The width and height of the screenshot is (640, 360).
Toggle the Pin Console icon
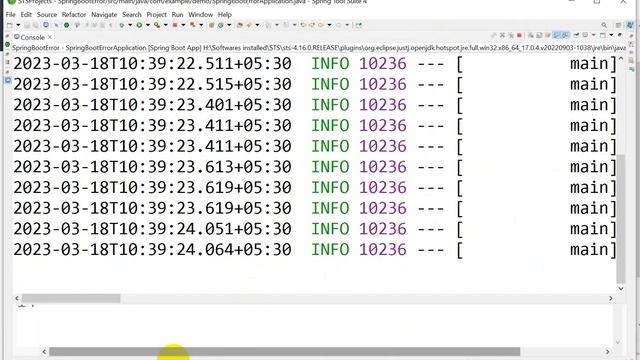tap(576, 36)
